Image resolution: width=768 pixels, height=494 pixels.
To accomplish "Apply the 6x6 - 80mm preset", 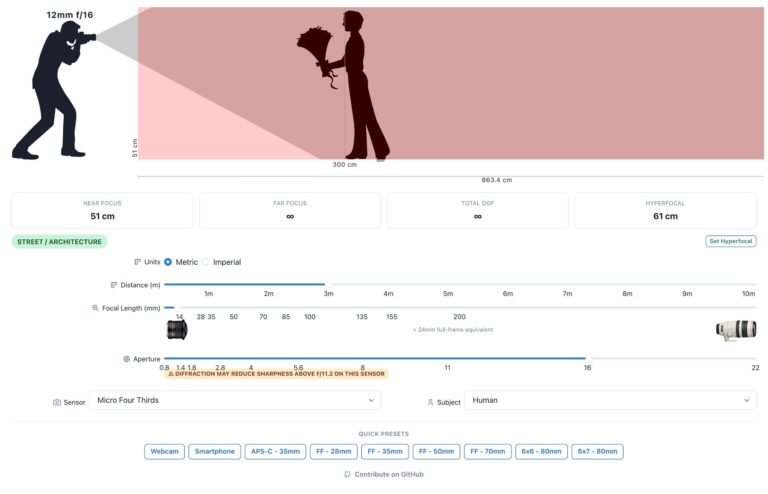I will tap(541, 451).
